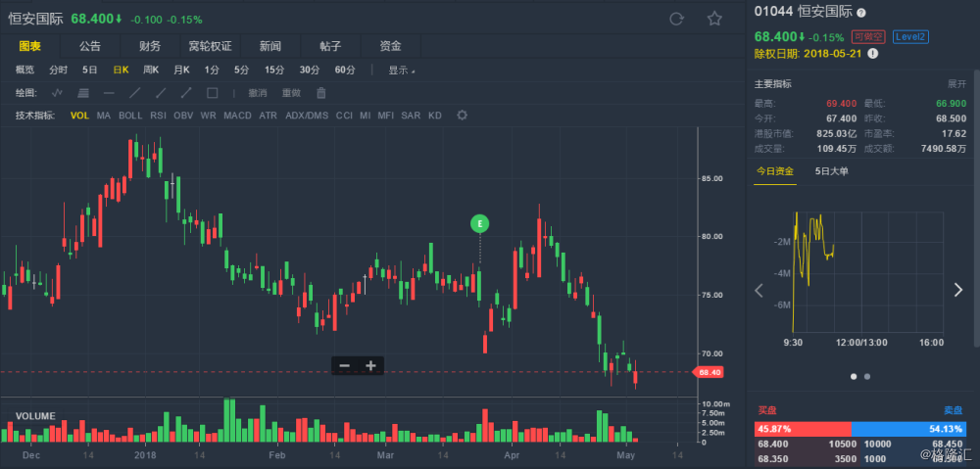980x469 pixels.
Task: Open the 帖子 posts tab
Action: [x=330, y=46]
